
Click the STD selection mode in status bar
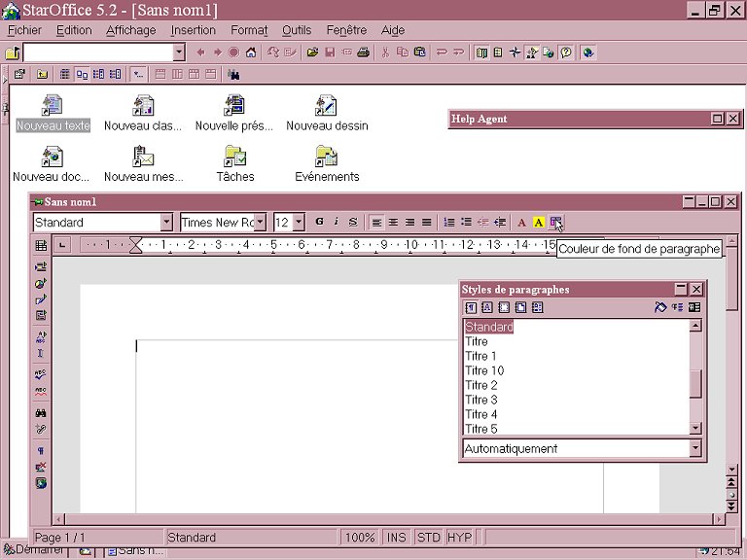(x=428, y=538)
